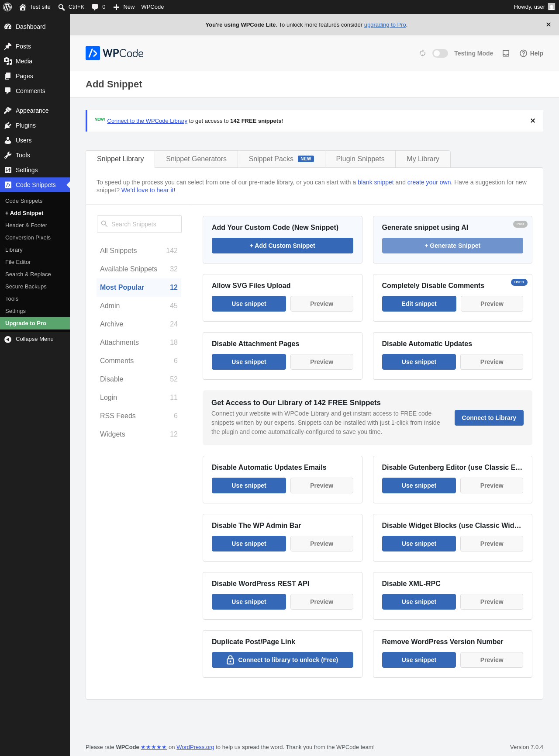Open the My Library tab
Screen dimensions: 559x756
click(x=423, y=159)
